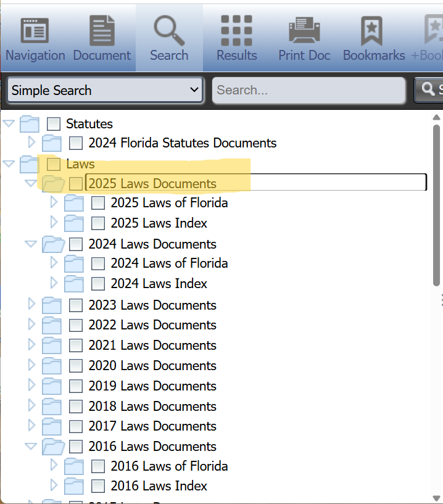This screenshot has height=504, width=443.
Task: Click the 2024 Laws of Florida label
Action: click(x=170, y=263)
